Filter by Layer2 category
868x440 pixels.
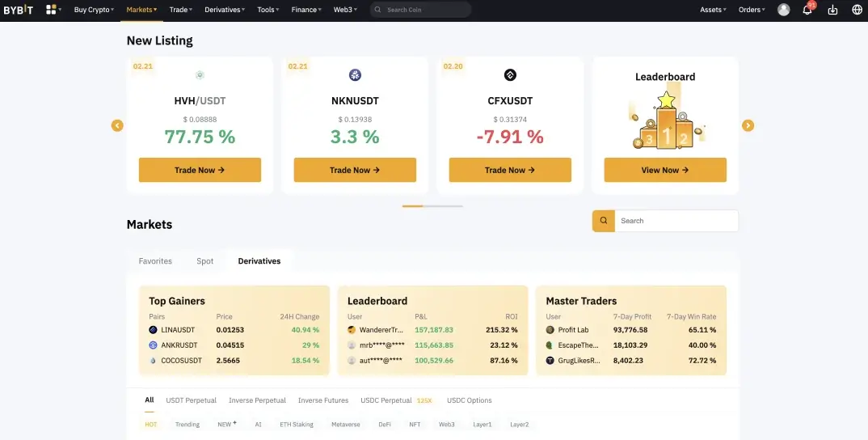click(x=519, y=425)
